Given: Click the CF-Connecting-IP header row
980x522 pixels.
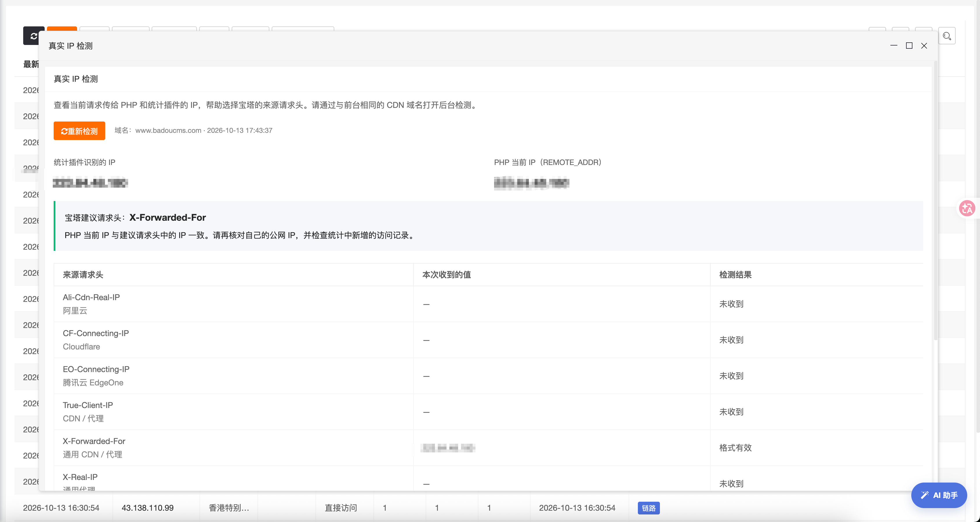Looking at the screenshot, I should click(489, 340).
